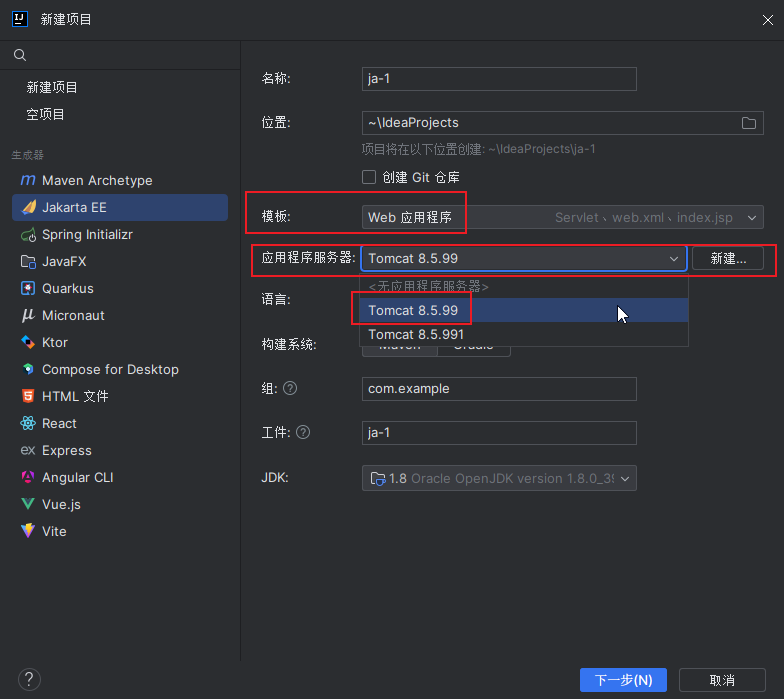The image size is (784, 699).
Task: Click the React atom icon
Action: pyautogui.click(x=28, y=423)
